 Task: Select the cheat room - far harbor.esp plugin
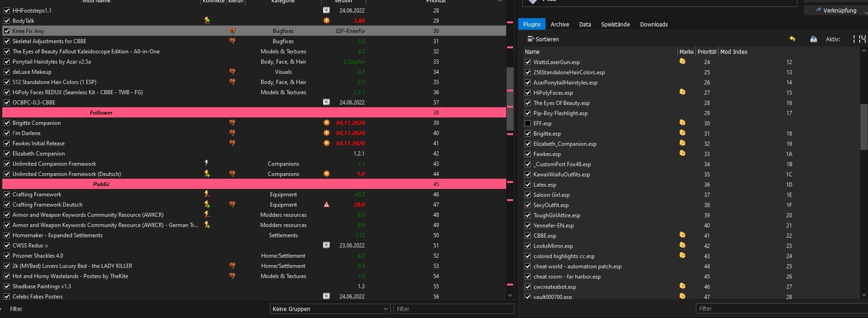[x=691, y=277]
